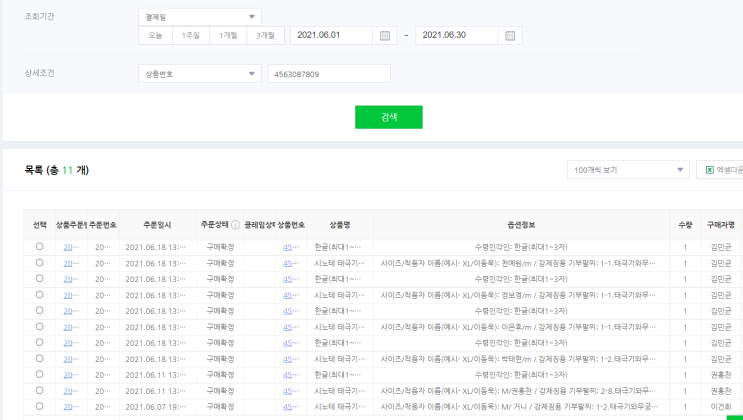Screen dimensions: 743x420
Task: Click the 2021.06.07 19: order date cell
Action: (x=155, y=407)
